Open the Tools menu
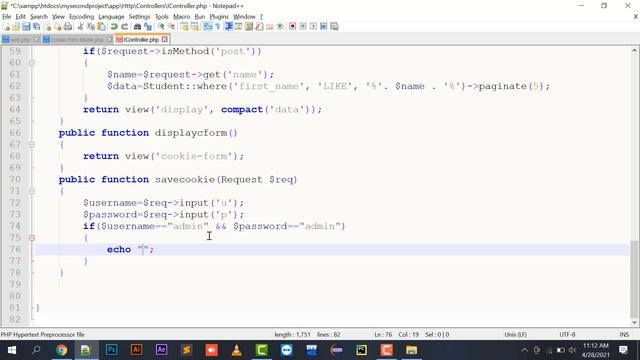The width and height of the screenshot is (640, 360). click(x=162, y=17)
